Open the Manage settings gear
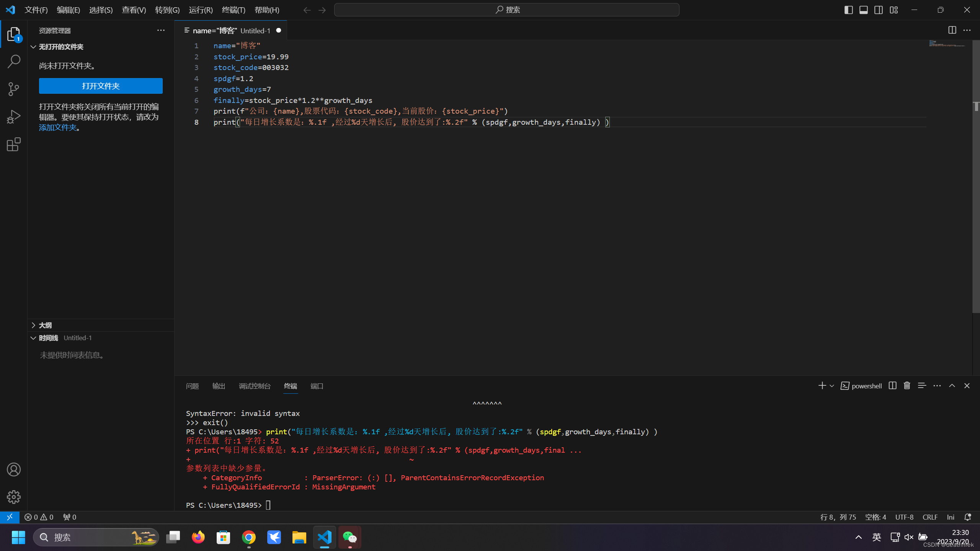The height and width of the screenshot is (551, 980). [14, 497]
